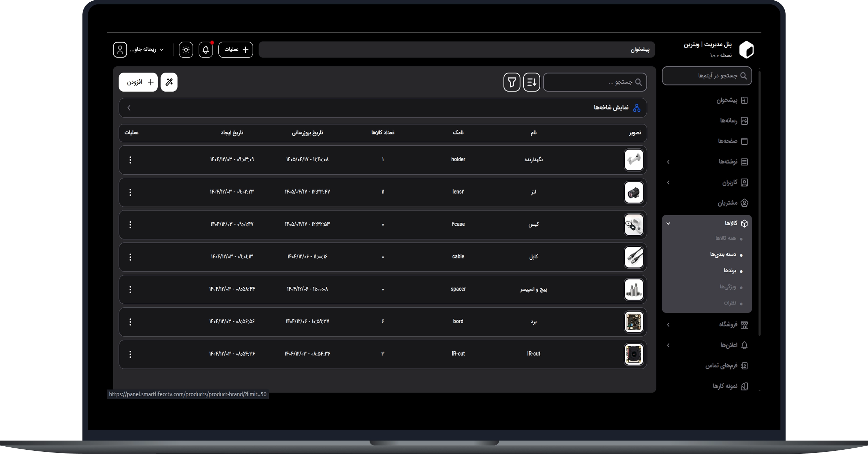Viewport: 868px width, 462px height.
Task: Click the افزودن add button
Action: click(138, 82)
